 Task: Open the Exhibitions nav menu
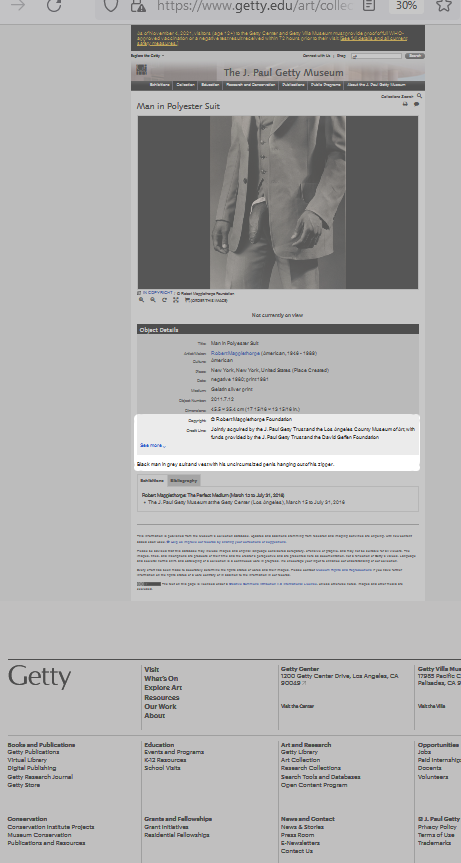[160, 85]
